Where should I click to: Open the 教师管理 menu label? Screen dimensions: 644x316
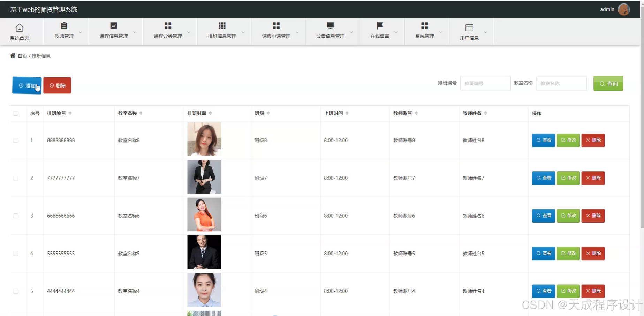(64, 36)
